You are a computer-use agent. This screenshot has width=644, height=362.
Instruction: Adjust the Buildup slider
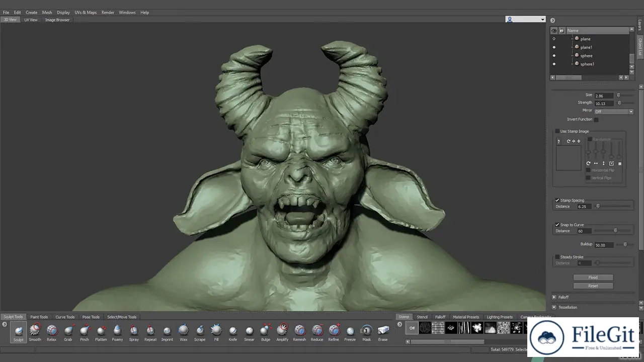tap(625, 244)
